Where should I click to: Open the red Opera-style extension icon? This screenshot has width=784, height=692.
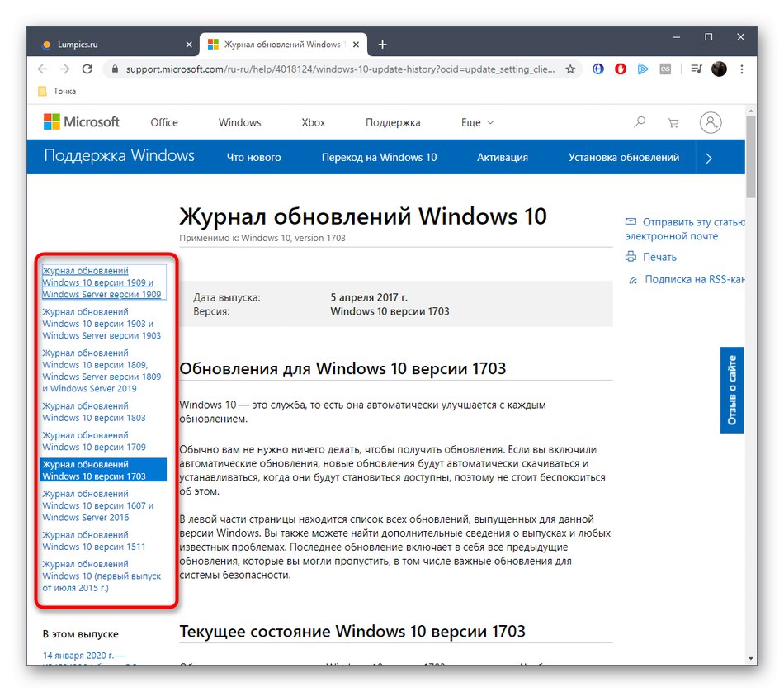[x=621, y=69]
